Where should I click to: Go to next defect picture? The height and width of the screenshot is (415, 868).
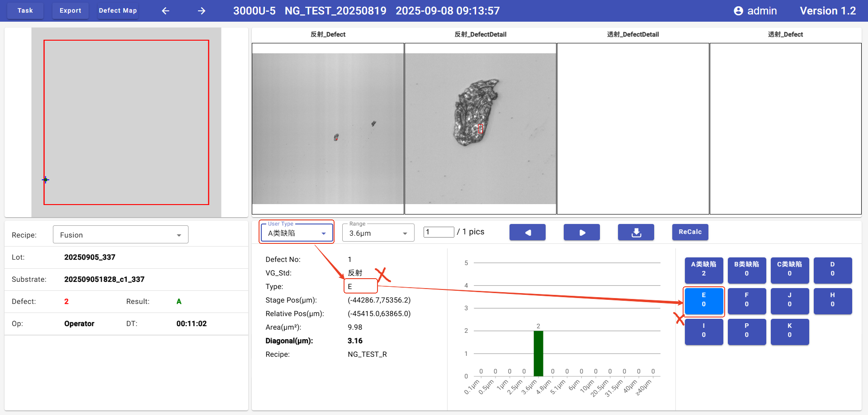point(581,232)
